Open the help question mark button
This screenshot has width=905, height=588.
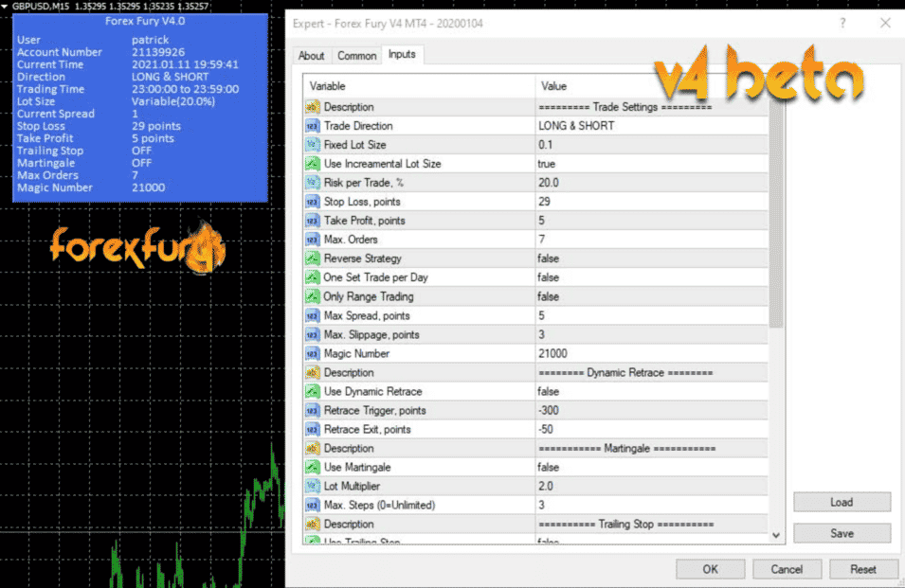pos(842,23)
